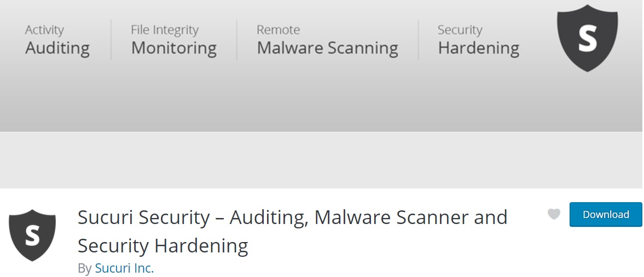644x277 pixels.
Task: Click the large Sucuri shield logo in banner
Action: click(587, 38)
